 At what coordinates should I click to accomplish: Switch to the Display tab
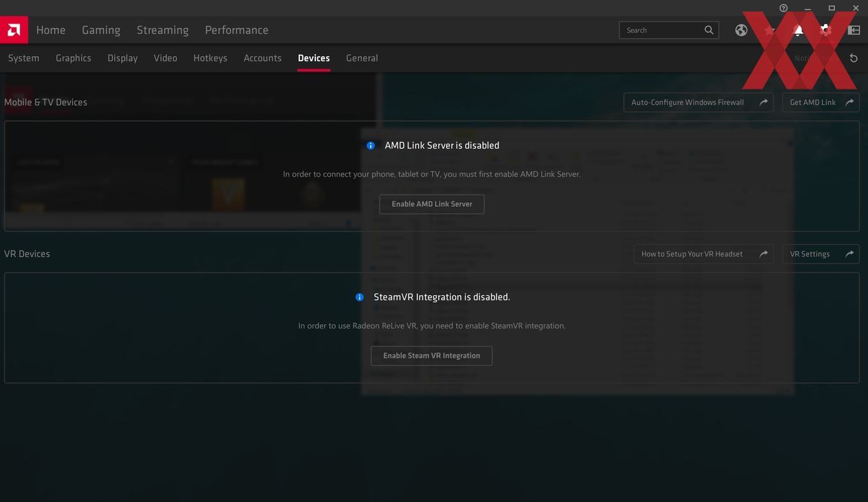click(123, 58)
